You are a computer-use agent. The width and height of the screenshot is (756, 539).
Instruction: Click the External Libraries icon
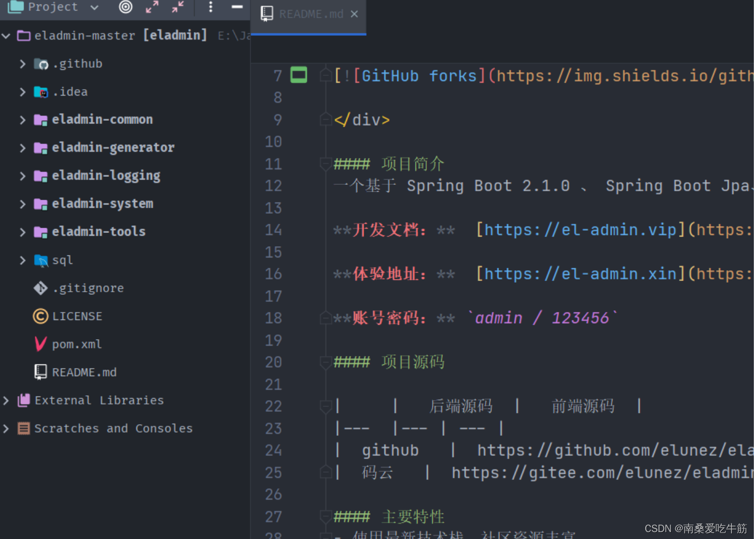(24, 400)
